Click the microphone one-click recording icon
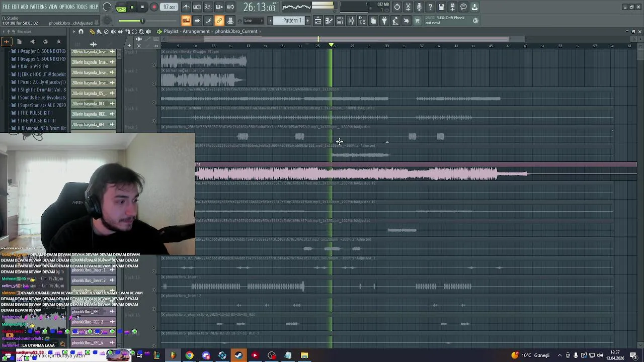Image resolution: width=644 pixels, height=362 pixels. 419,7
